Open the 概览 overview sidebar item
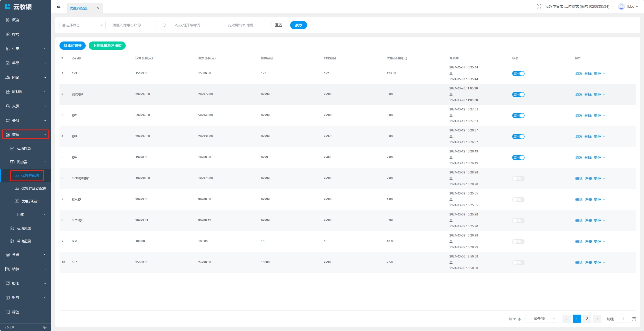 tap(15, 20)
